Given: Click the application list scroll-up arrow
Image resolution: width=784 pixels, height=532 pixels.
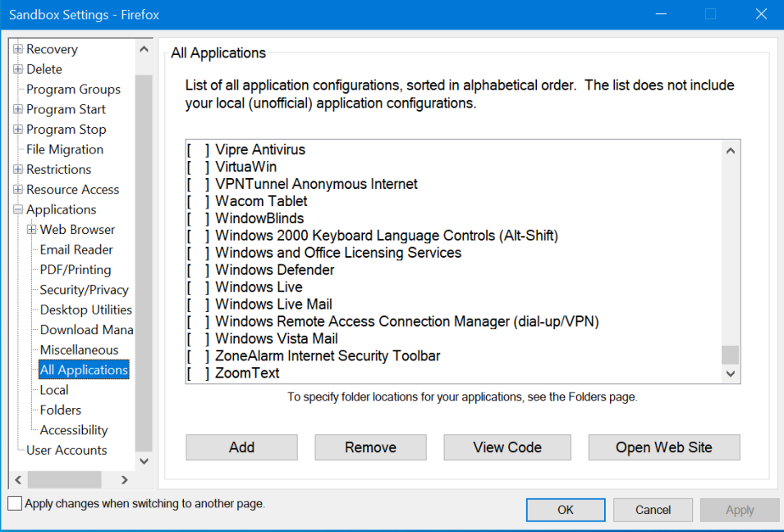Looking at the screenshot, I should click(x=731, y=150).
